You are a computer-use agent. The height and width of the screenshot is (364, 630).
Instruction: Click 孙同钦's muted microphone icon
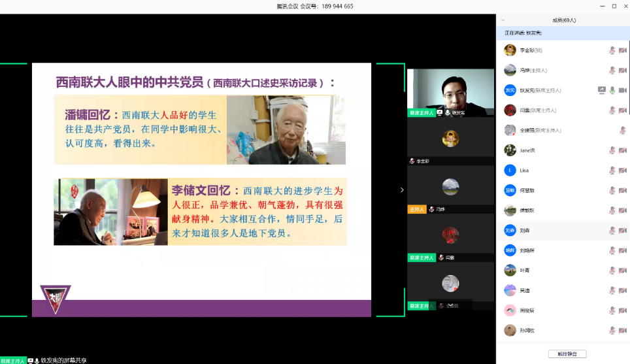pyautogui.click(x=612, y=331)
